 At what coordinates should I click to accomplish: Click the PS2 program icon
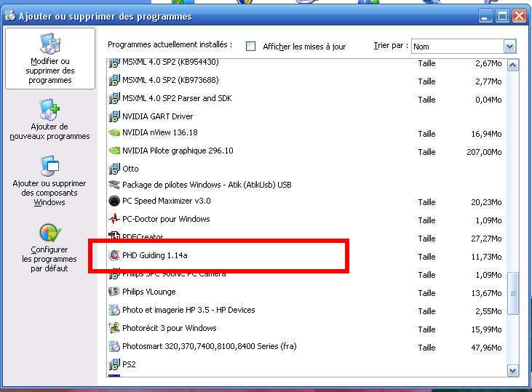pos(114,364)
